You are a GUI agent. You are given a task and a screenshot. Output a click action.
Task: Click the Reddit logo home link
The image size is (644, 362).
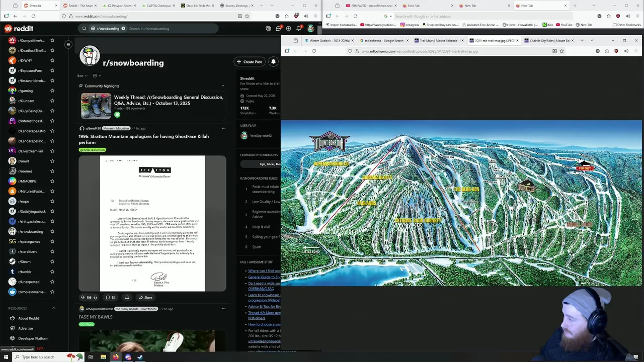[19, 29]
